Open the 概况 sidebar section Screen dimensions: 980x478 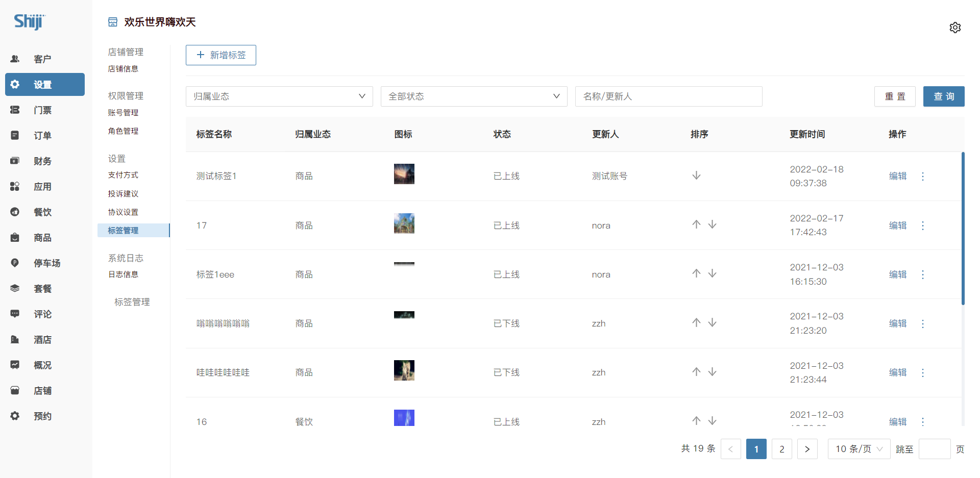[45, 365]
